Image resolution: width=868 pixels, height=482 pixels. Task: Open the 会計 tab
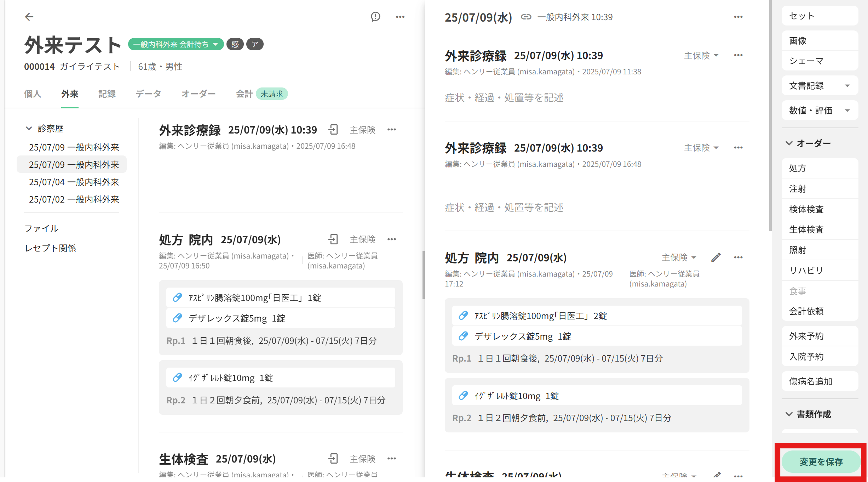pyautogui.click(x=244, y=94)
